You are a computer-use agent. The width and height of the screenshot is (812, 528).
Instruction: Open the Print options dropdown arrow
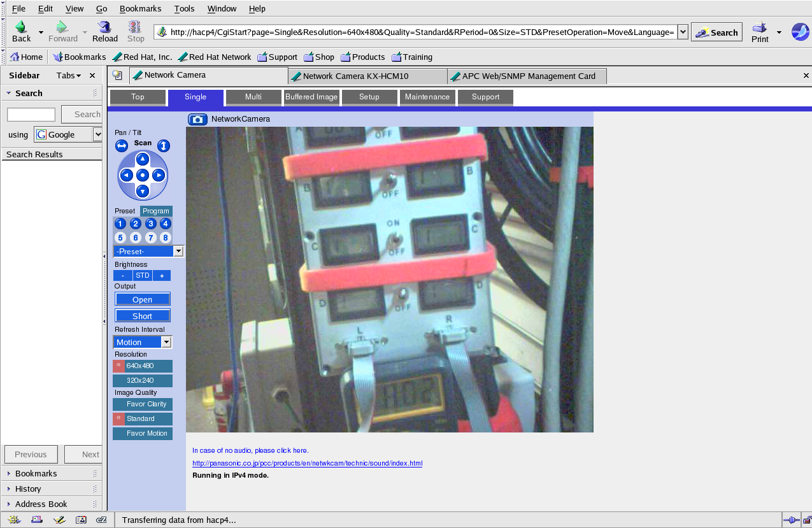tap(779, 32)
